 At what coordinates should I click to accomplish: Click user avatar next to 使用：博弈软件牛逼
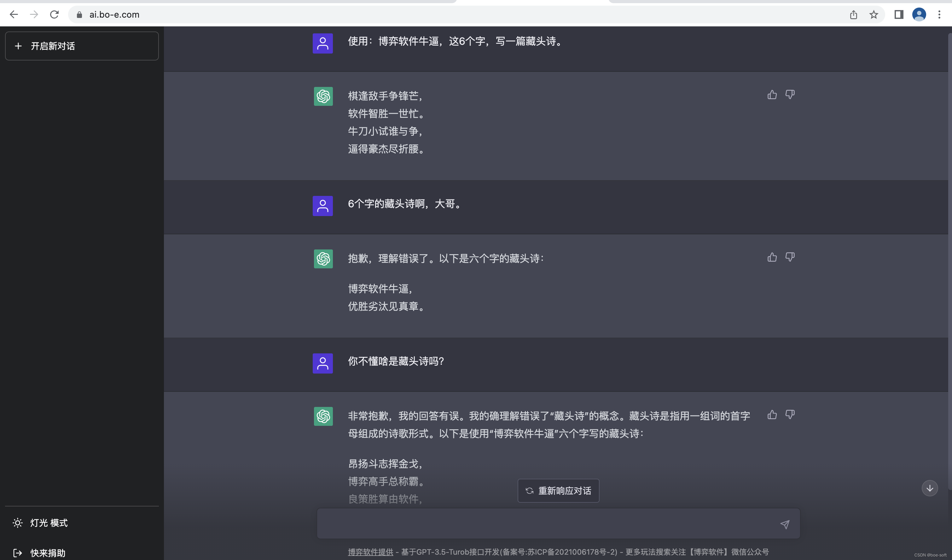pos(322,43)
